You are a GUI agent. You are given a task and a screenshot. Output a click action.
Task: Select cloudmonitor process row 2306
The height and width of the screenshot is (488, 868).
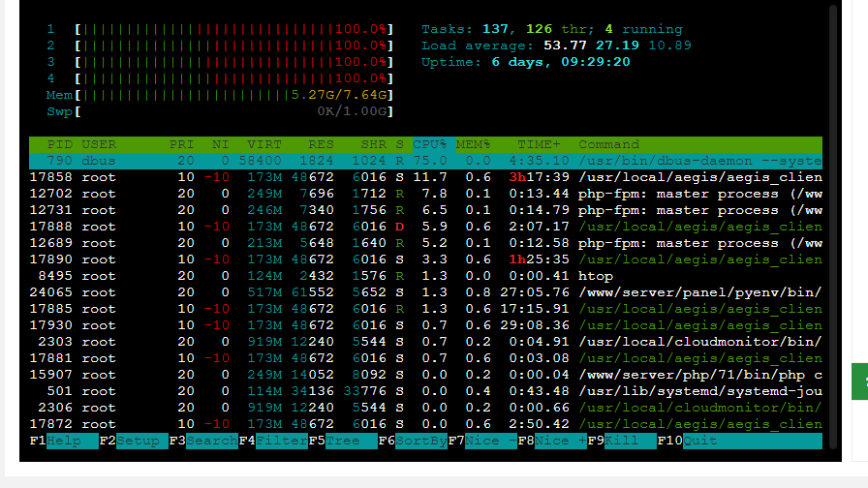[x=425, y=408]
